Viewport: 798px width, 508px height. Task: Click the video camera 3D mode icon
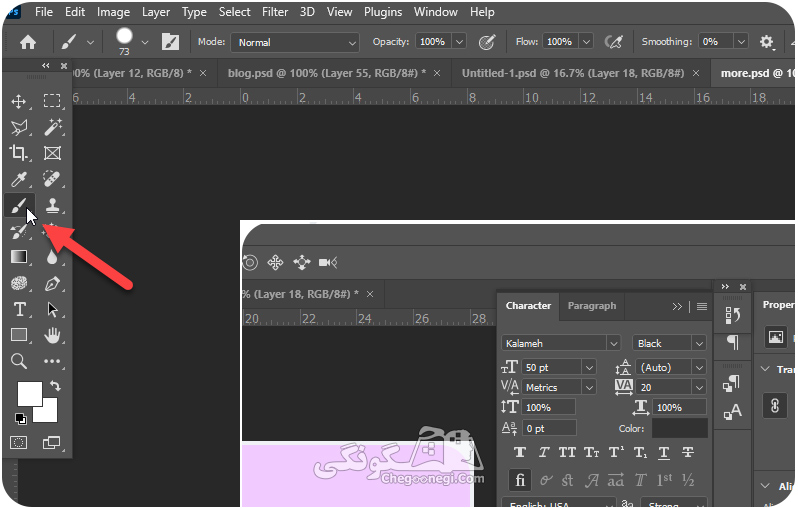pos(328,263)
